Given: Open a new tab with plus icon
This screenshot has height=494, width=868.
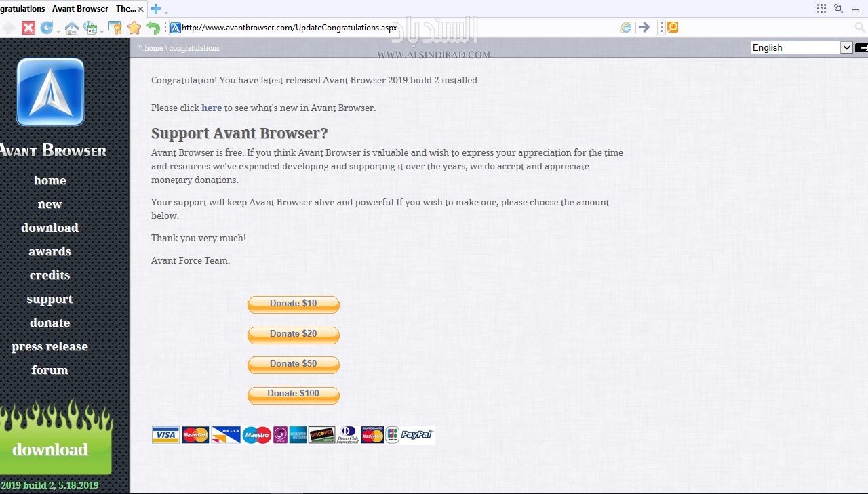Looking at the screenshot, I should (x=155, y=9).
